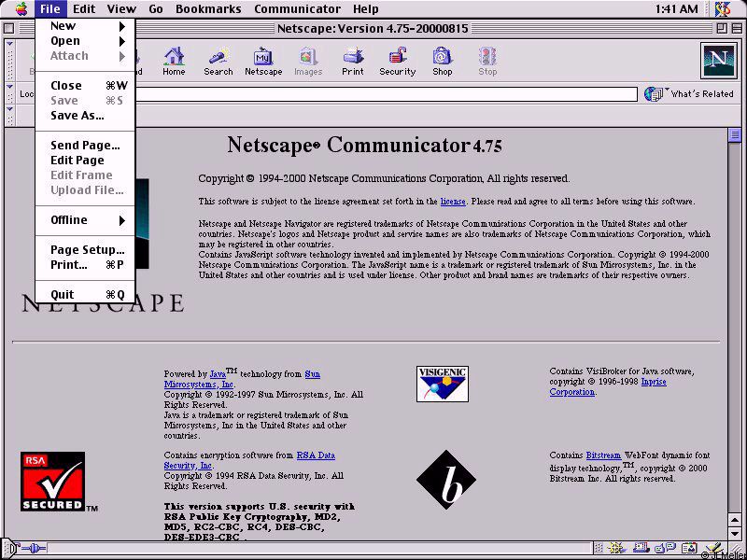This screenshot has height=560, width=747.
Task: Expand the New submenu in File menu
Action: [x=86, y=26]
